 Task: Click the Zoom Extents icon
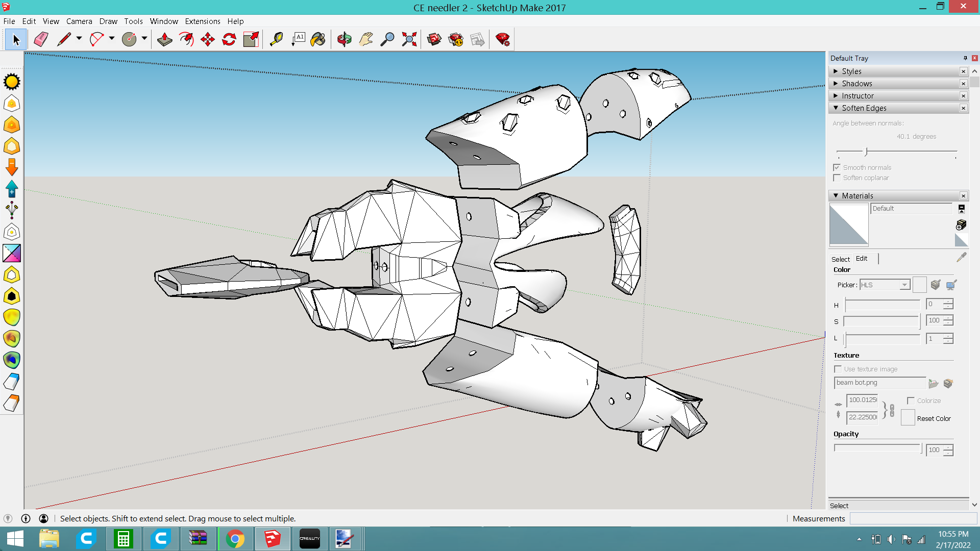[x=409, y=39]
